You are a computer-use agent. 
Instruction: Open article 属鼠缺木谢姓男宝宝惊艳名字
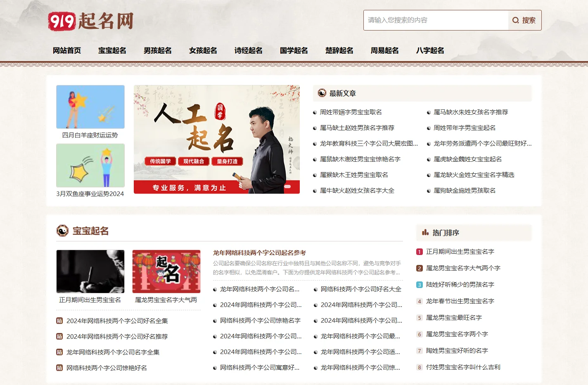(360, 159)
